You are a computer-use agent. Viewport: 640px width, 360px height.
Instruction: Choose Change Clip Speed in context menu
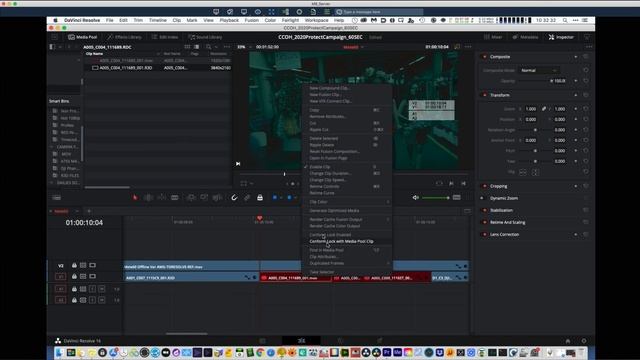[347, 180]
